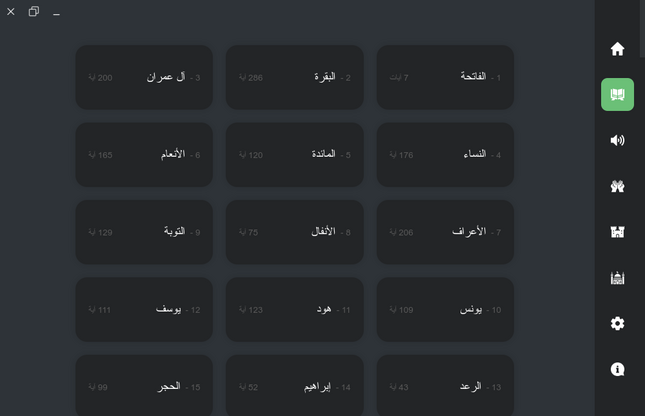Select surah 3 آل عمران
The width and height of the screenshot is (645, 416).
(x=144, y=77)
